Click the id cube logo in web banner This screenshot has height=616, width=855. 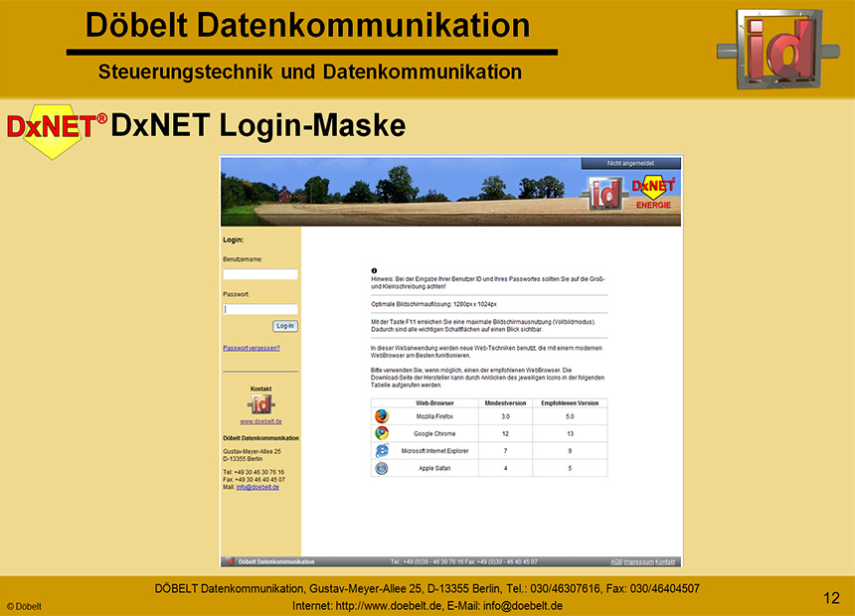click(605, 194)
